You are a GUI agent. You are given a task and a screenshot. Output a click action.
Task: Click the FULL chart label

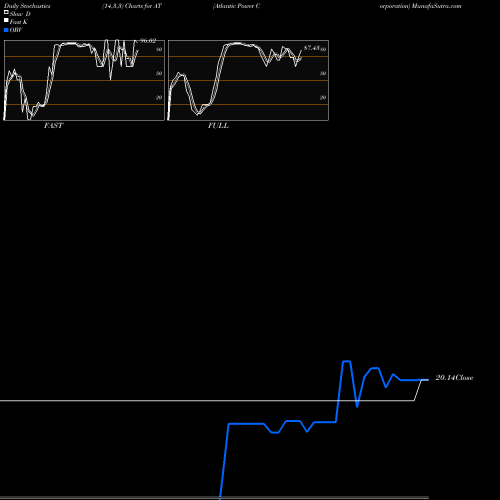[218, 126]
